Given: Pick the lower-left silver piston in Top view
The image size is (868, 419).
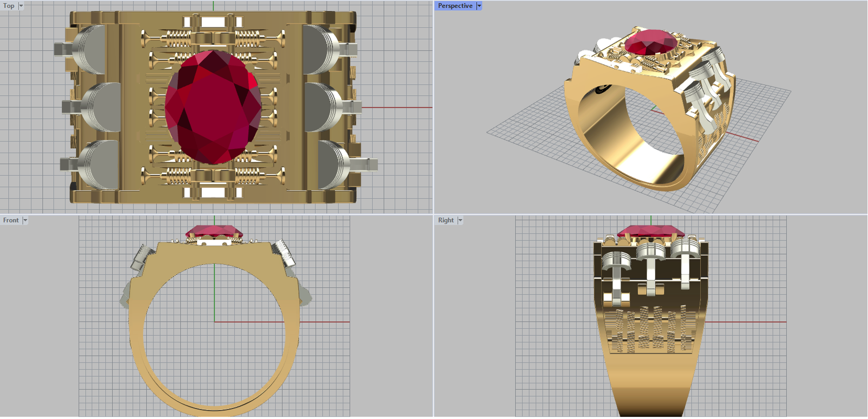Looking at the screenshot, I should click(98, 164).
